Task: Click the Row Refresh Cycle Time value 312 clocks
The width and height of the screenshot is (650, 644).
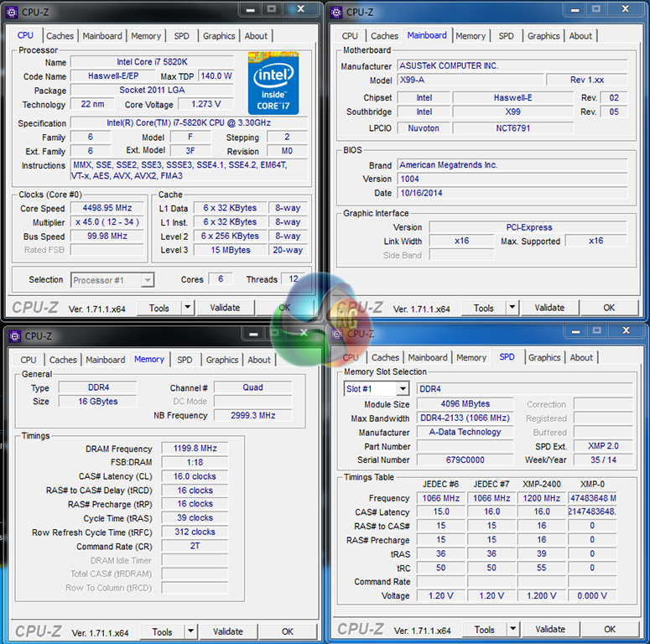Action: click(195, 532)
